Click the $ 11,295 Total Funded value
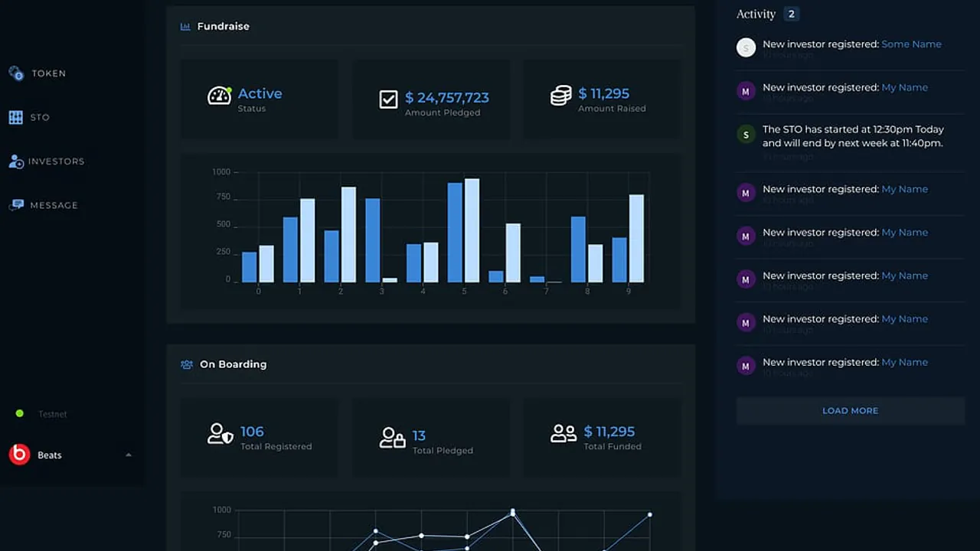The width and height of the screenshot is (980, 551). (x=609, y=432)
